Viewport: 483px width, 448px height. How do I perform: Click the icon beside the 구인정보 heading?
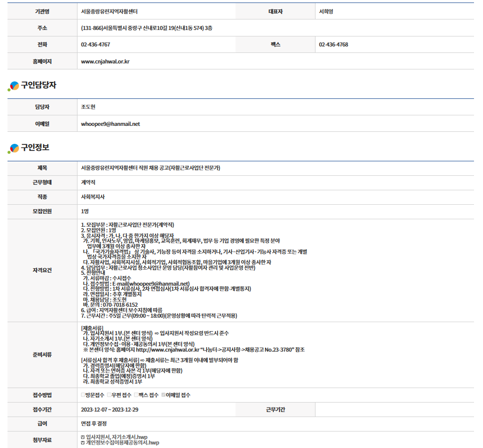pyautogui.click(x=13, y=148)
